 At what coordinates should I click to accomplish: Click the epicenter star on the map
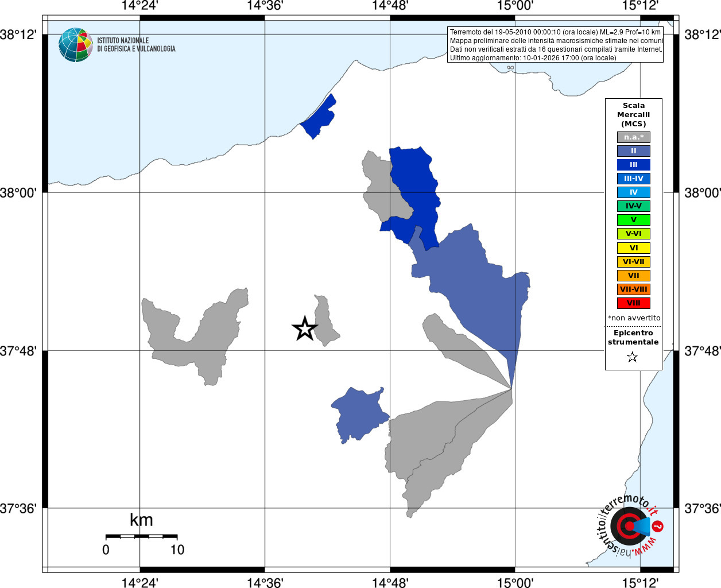(305, 328)
